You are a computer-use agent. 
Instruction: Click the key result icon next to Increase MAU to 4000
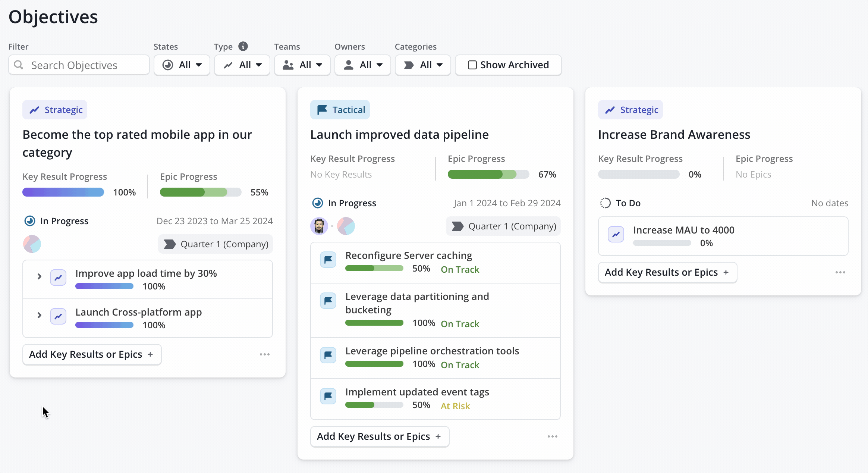(616, 234)
